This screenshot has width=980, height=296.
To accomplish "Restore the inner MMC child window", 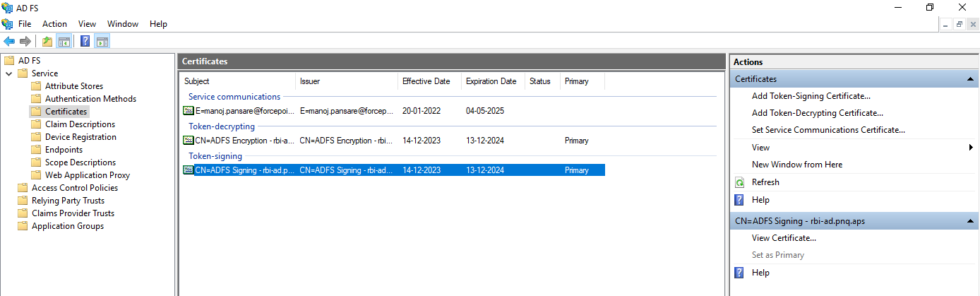I will (960, 24).
